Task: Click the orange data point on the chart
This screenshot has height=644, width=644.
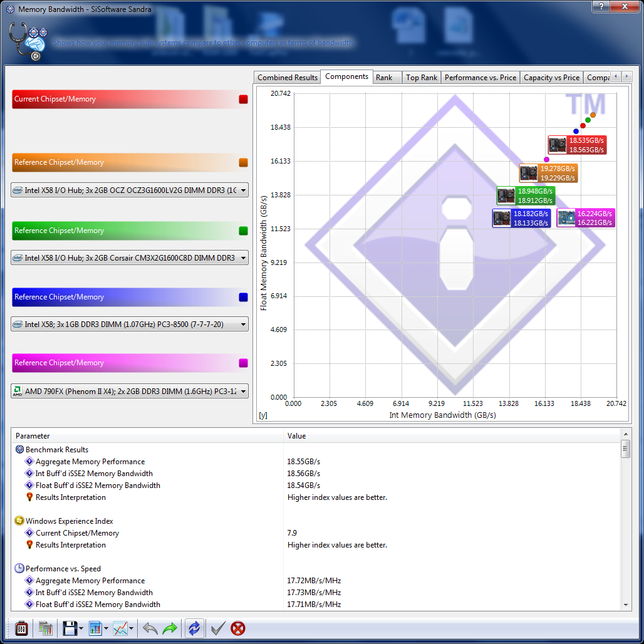Action: [593, 115]
